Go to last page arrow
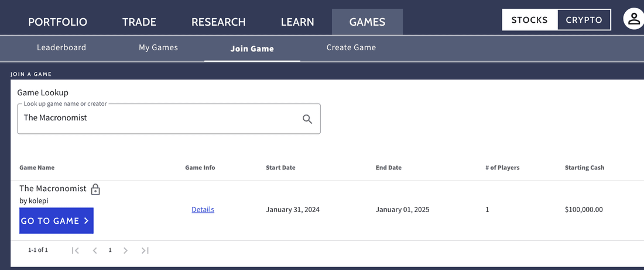 click(x=145, y=250)
